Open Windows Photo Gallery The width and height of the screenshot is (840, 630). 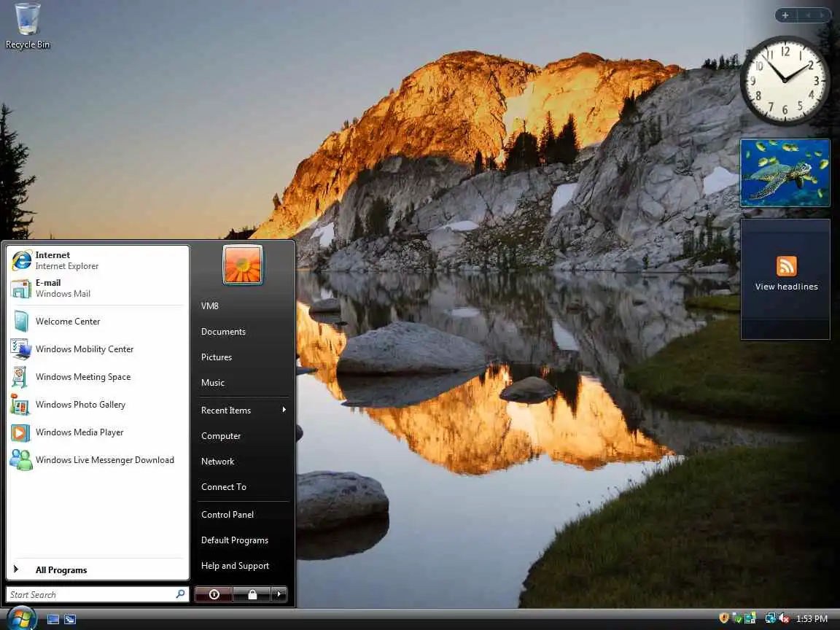point(98,405)
